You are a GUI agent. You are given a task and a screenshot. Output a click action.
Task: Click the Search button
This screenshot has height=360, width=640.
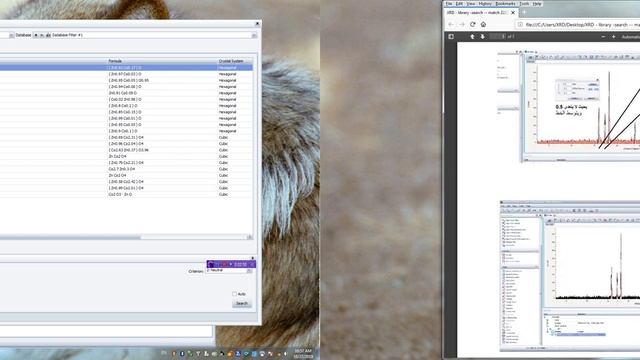242,304
